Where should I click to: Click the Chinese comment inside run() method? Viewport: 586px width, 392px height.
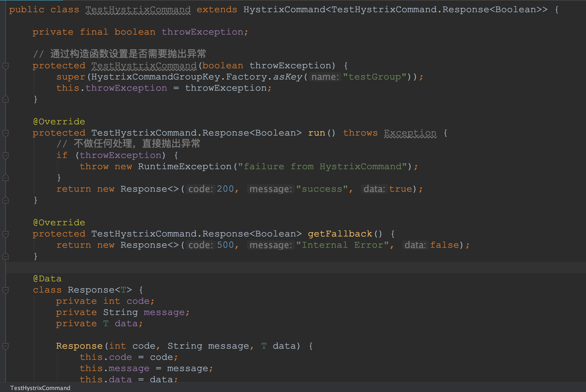click(128, 144)
